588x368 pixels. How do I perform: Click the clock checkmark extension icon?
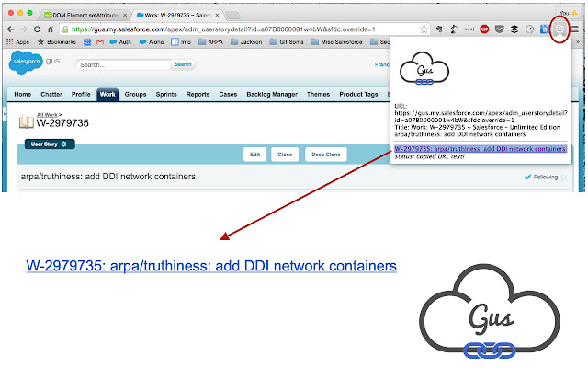click(x=529, y=29)
